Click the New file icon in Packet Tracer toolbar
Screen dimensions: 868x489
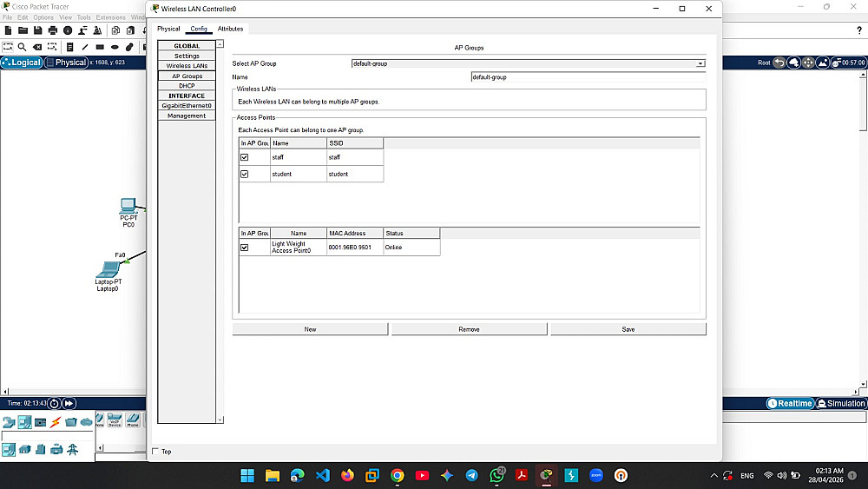tap(8, 30)
